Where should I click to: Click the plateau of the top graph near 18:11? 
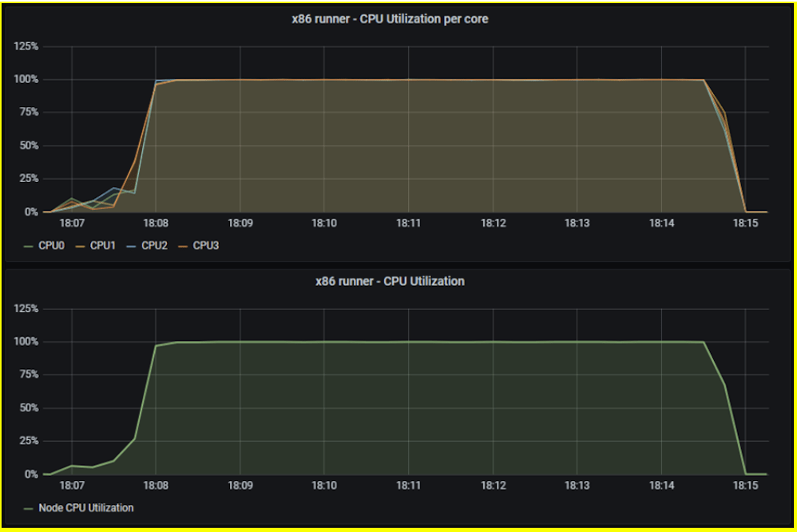[409, 80]
